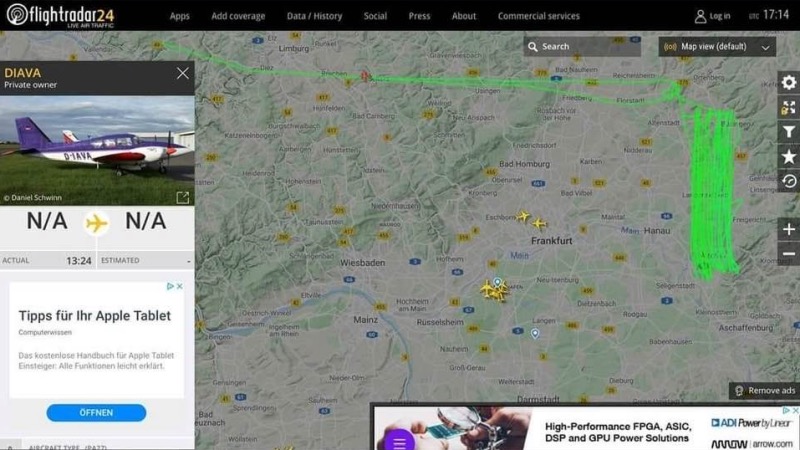
Task: Click the fullscreen map icon
Action: click(x=788, y=107)
